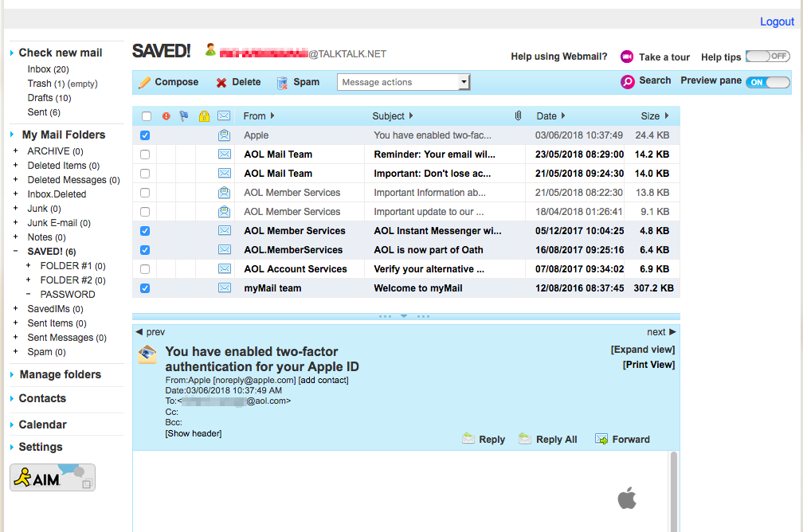The height and width of the screenshot is (532, 803).
Task: Expand the ARCHIVE folder
Action: 16,151
